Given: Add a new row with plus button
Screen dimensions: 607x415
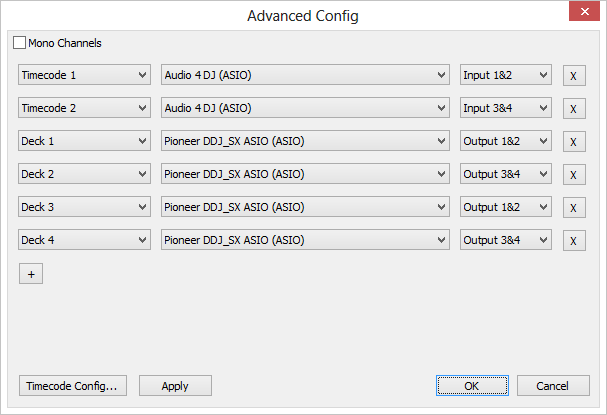Looking at the screenshot, I should click(x=30, y=274).
